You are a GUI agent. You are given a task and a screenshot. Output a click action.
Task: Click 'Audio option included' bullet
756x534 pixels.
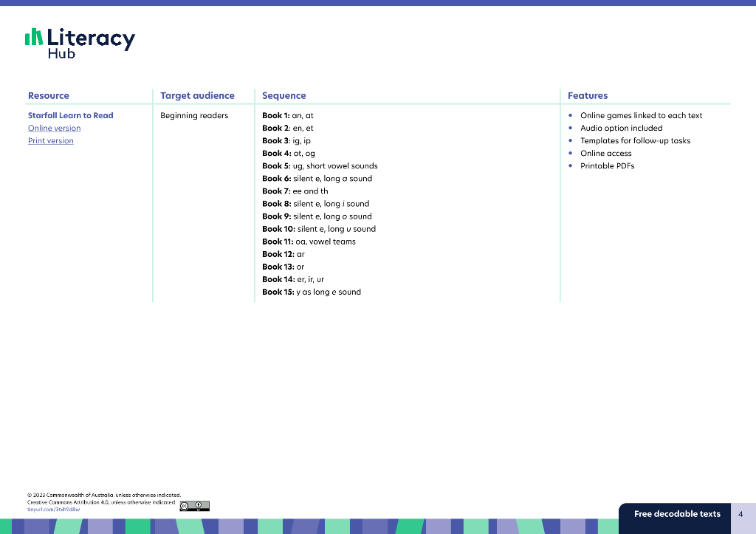(622, 128)
